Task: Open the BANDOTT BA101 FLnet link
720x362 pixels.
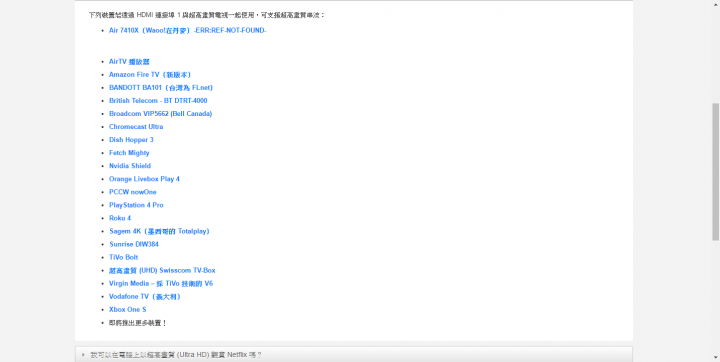Action: [x=161, y=88]
